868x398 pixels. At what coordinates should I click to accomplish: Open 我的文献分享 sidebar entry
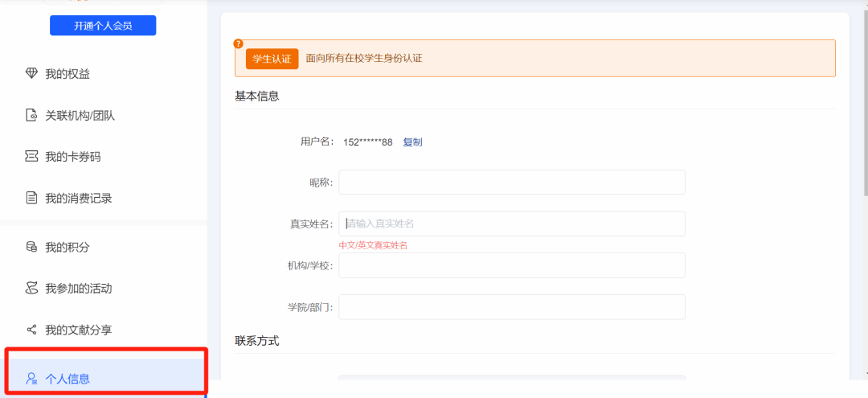click(x=78, y=330)
